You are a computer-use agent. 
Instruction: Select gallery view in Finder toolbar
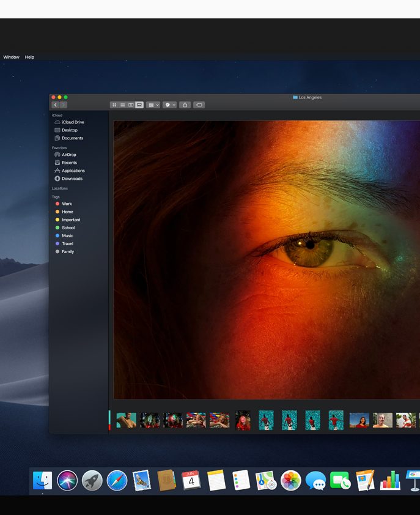point(139,105)
